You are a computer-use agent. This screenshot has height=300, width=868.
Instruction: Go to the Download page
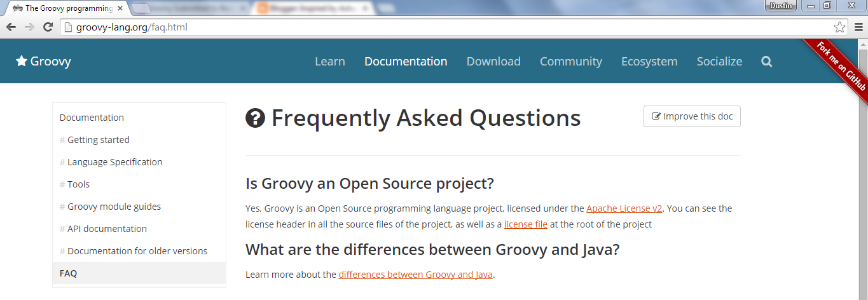[493, 62]
